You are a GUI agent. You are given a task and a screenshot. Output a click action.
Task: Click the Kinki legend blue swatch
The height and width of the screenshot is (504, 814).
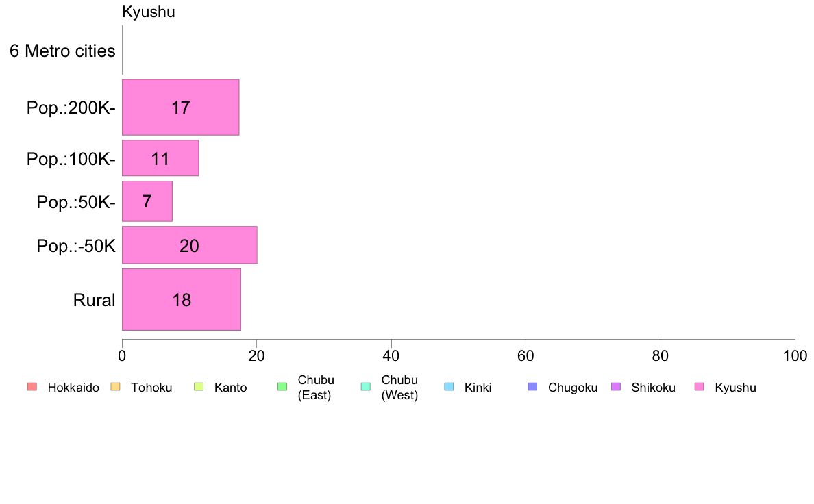449,387
